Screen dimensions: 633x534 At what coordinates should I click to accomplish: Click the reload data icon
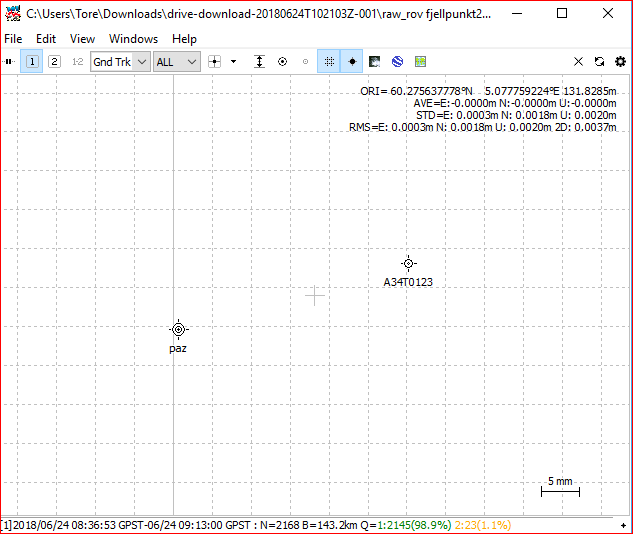599,62
